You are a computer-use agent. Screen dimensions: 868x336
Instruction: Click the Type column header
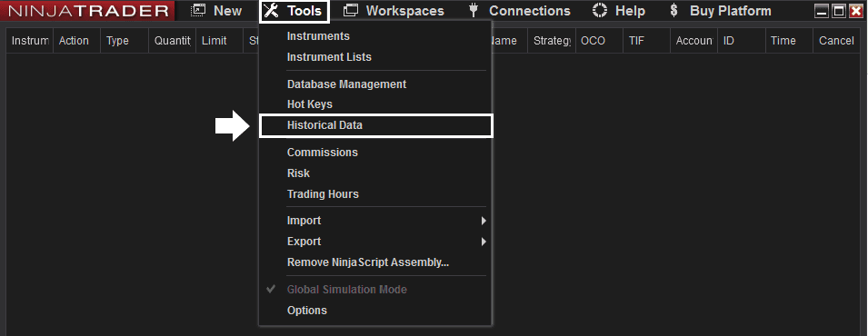(125, 41)
